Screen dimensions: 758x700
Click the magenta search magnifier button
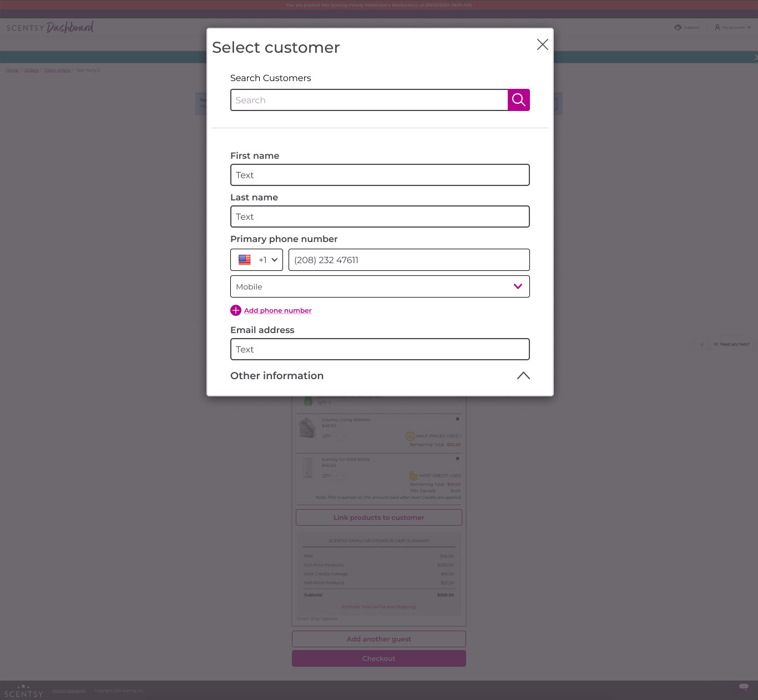tap(519, 100)
